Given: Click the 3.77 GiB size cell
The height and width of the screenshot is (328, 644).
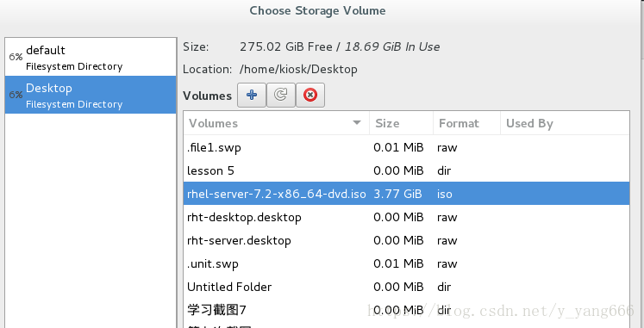Looking at the screenshot, I should pos(397,194).
